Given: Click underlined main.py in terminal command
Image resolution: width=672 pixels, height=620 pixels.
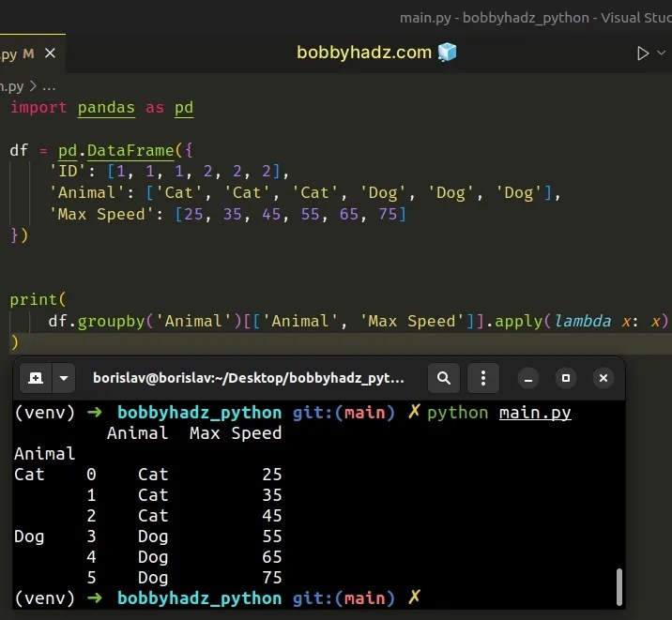Looking at the screenshot, I should 535,413.
